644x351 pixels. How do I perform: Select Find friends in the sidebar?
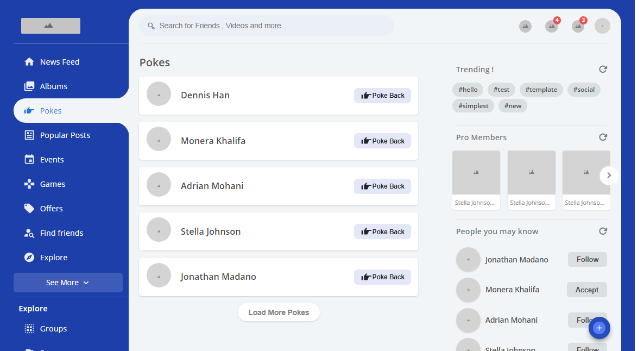click(61, 233)
